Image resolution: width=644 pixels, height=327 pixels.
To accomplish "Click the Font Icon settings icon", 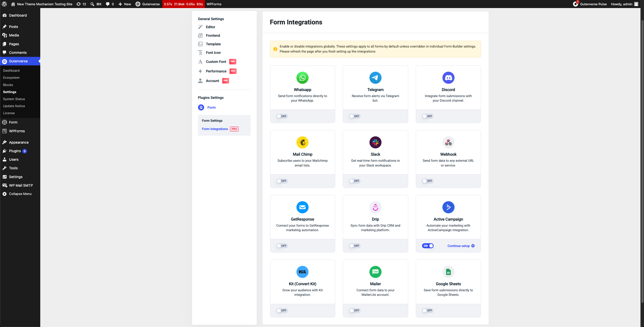I will point(200,53).
